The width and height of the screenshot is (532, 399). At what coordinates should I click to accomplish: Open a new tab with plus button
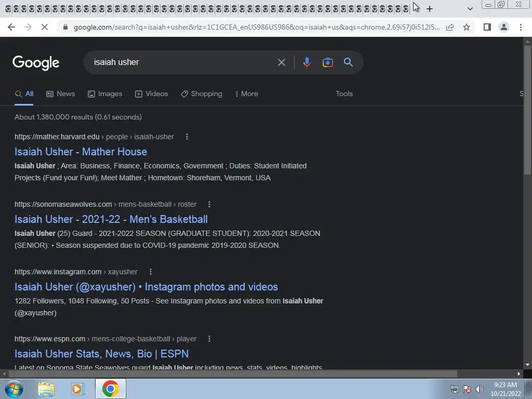coord(430,9)
